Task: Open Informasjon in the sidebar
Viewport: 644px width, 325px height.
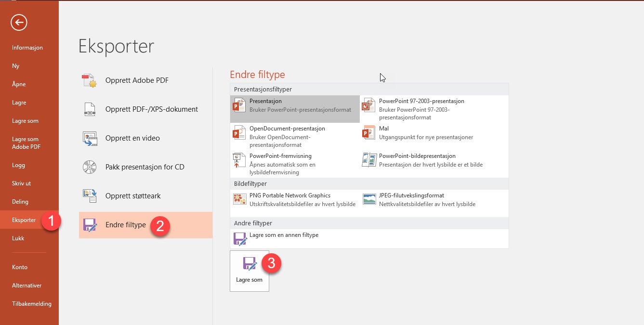Action: pos(27,48)
